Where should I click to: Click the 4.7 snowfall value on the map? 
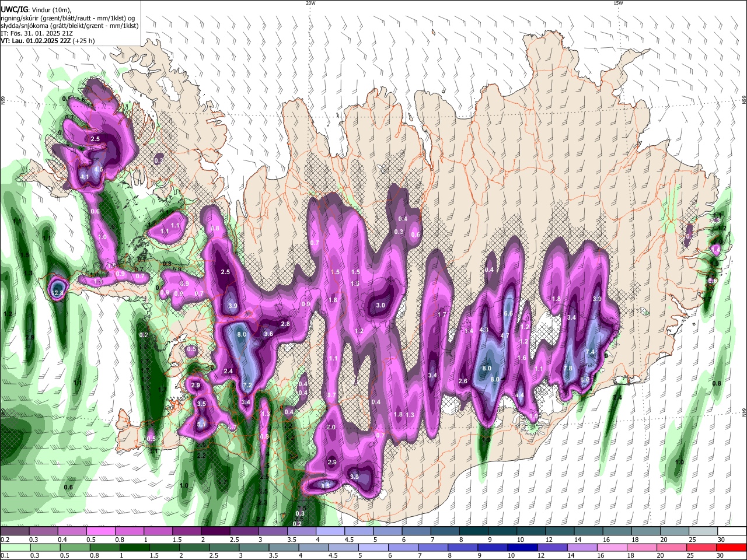(505, 336)
